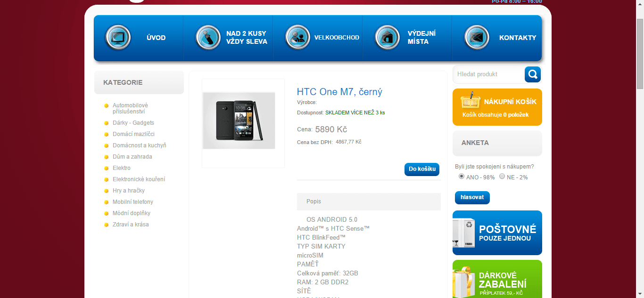Open the HTC One M7 product thumbnail

coord(239,121)
